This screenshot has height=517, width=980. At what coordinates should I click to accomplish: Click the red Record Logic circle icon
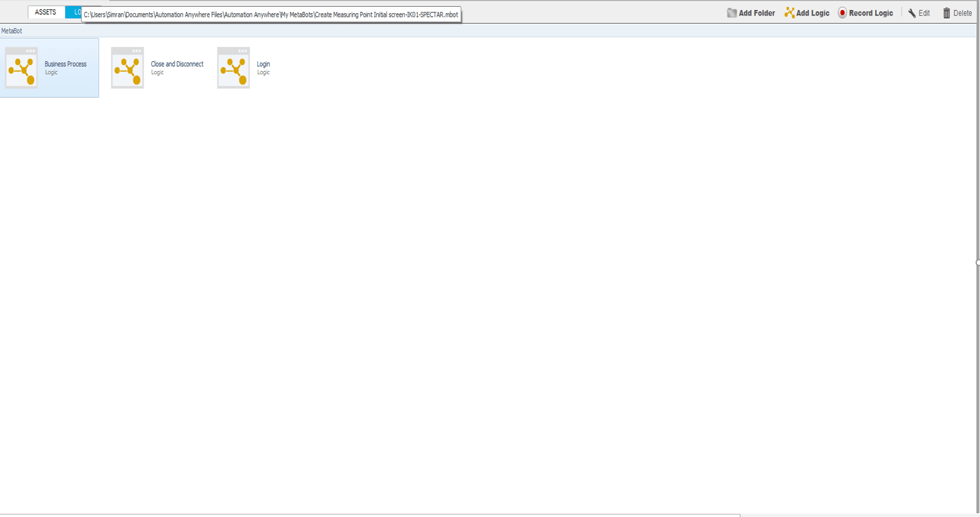tap(842, 12)
